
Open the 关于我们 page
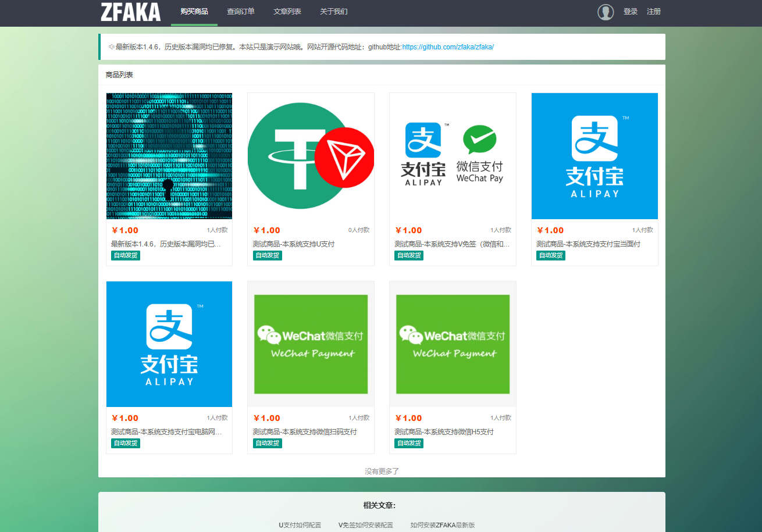click(333, 10)
